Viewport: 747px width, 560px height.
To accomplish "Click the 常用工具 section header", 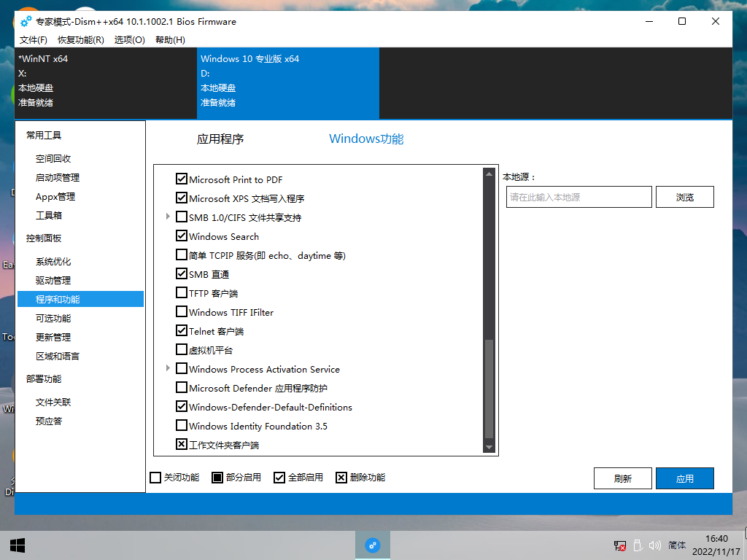I will (44, 135).
